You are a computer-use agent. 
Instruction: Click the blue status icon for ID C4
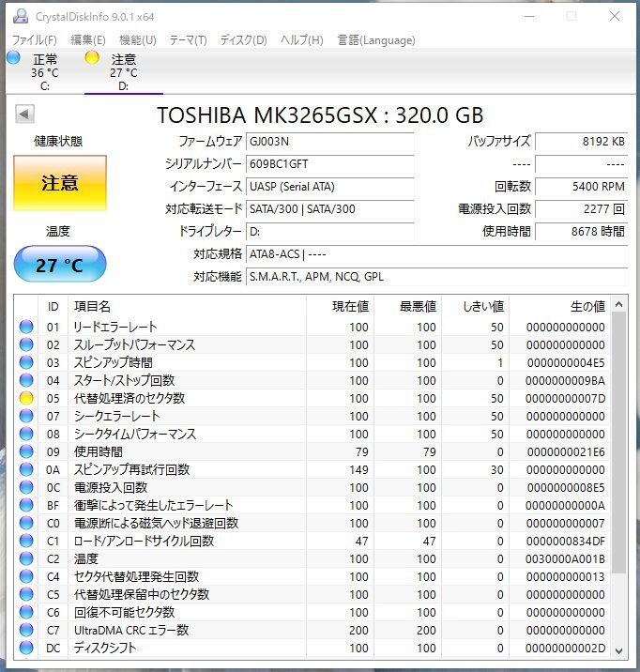pos(26,576)
